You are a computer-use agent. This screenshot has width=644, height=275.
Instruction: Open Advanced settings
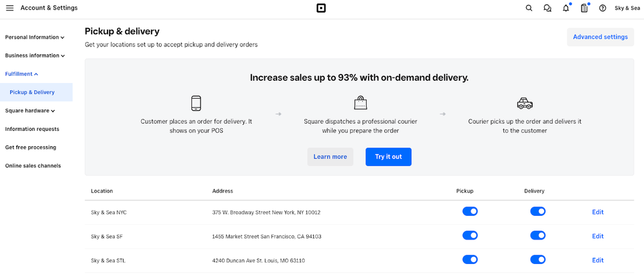[600, 37]
